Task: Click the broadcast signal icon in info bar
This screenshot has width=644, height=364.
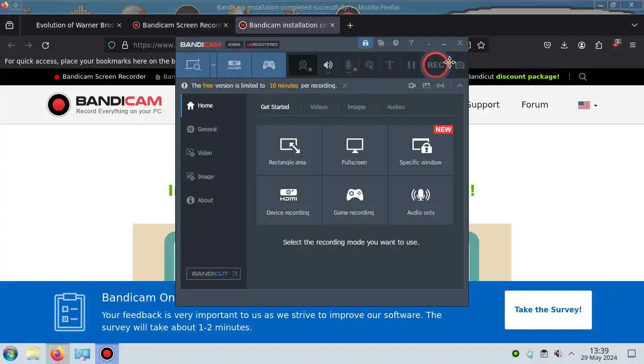Action: click(441, 86)
